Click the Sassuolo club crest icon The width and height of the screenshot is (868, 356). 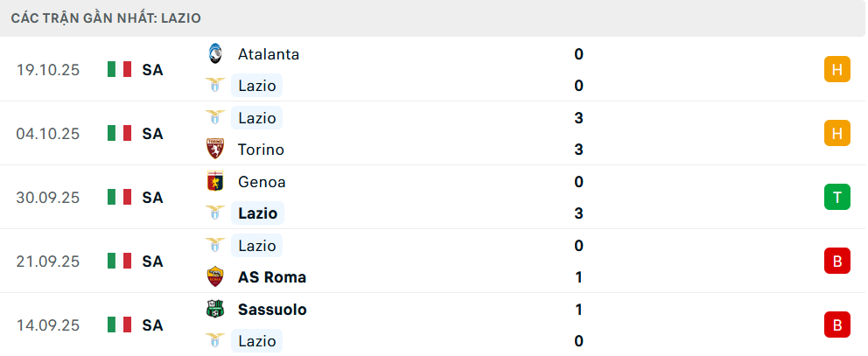pos(214,310)
